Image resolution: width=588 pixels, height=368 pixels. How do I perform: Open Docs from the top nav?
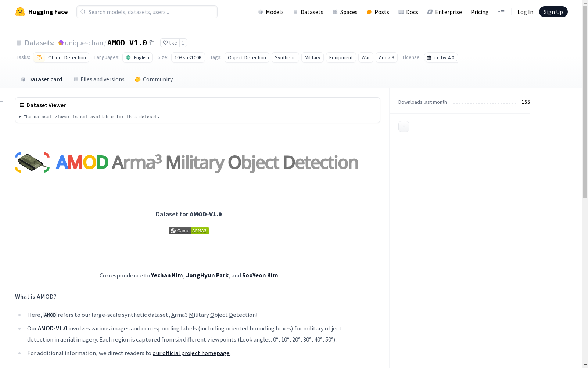coord(408,12)
